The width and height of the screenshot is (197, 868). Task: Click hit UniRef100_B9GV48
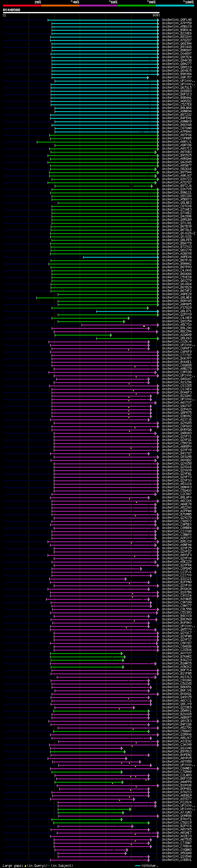coord(177,125)
